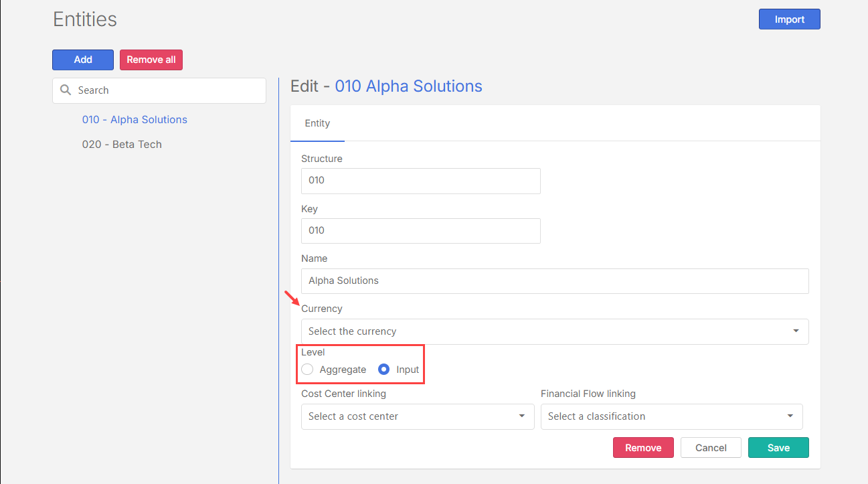
Task: Select 020 - Beta Tech in list
Action: [122, 145]
